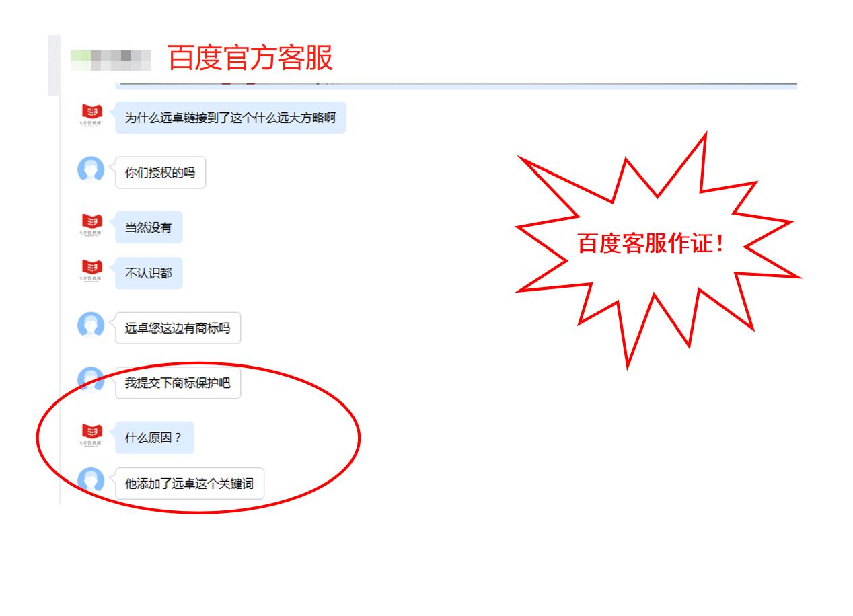The height and width of the screenshot is (616, 853).
Task: Click the blurred contact name in header
Action: pos(111,59)
